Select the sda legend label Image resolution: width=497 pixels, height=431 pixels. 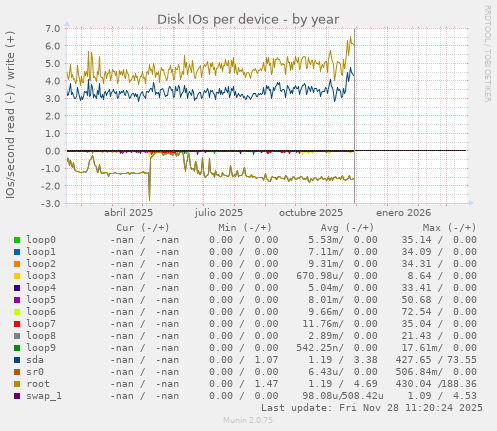coord(35,360)
